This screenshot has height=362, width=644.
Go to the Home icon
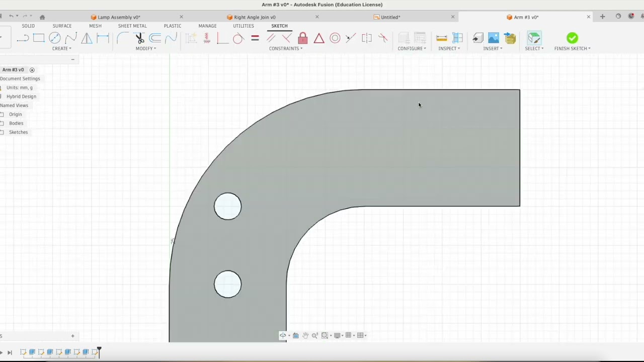coord(42,17)
